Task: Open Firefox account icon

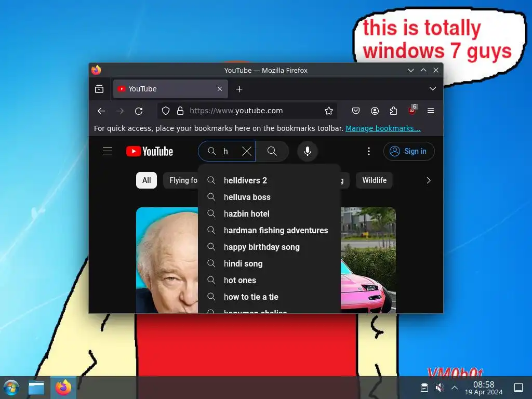Action: click(375, 111)
